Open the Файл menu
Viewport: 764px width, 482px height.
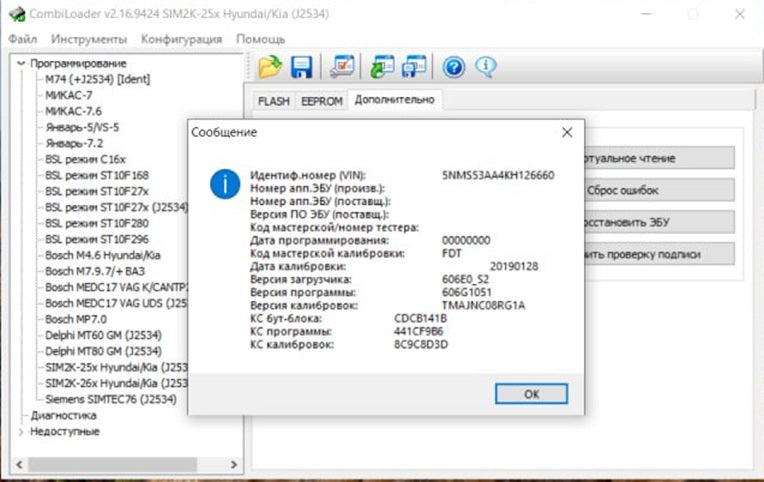tap(22, 39)
